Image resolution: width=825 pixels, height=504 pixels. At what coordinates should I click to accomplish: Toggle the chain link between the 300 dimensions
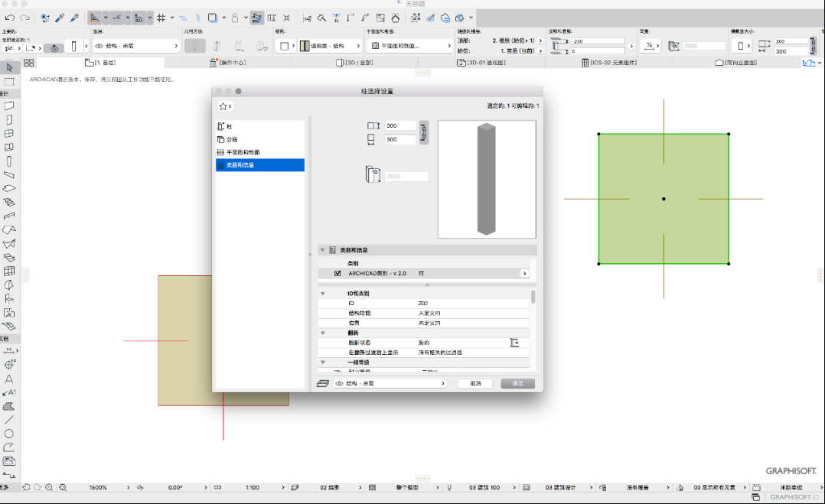tap(423, 132)
